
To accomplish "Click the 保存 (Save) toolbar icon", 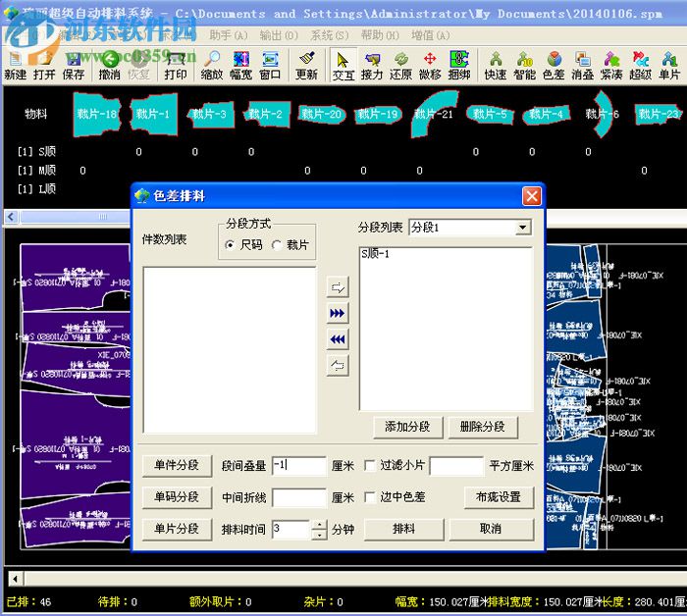I will 74,66.
